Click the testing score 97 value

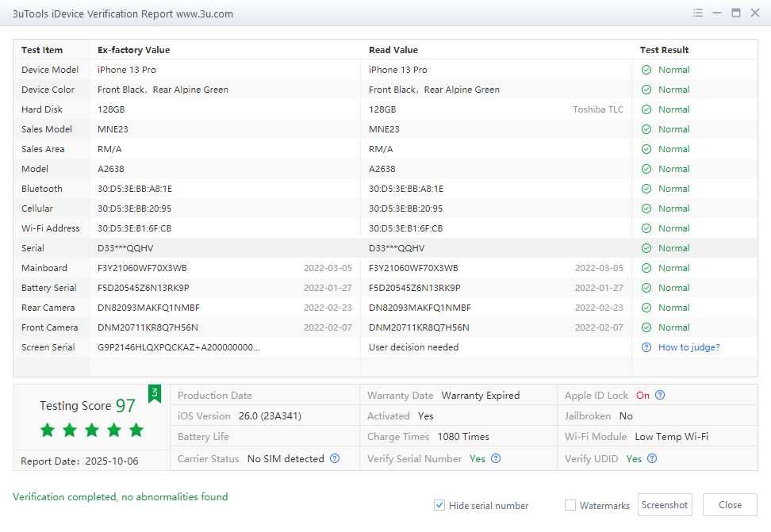tap(125, 406)
